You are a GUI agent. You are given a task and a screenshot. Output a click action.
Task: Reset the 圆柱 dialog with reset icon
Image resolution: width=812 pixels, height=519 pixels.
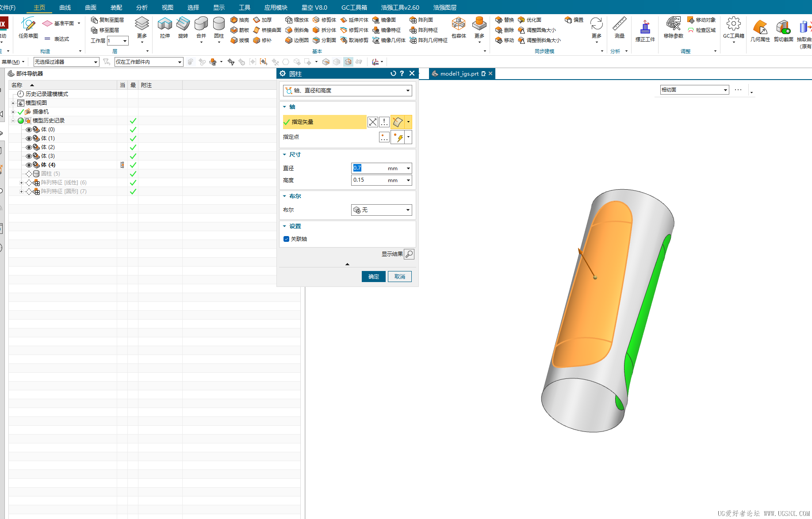393,74
